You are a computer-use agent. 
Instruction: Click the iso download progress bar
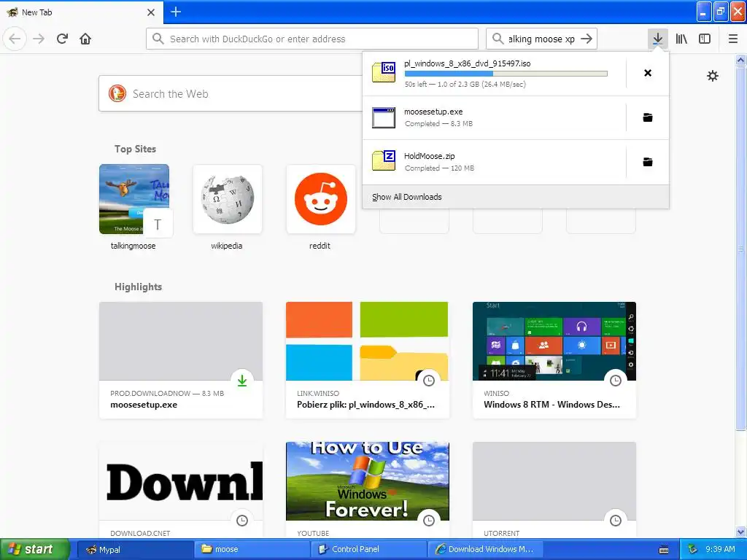[x=506, y=74]
